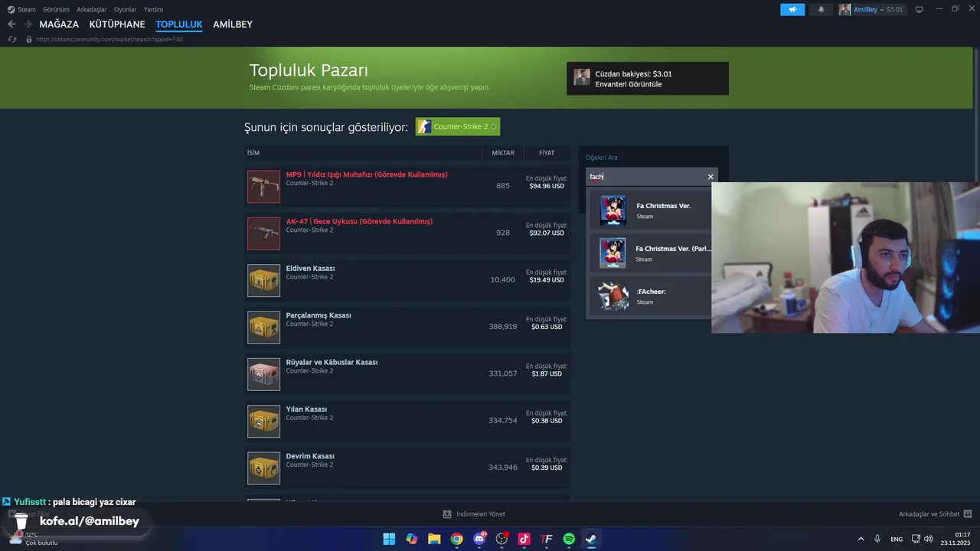980x551 pixels.
Task: Open the Devrim Kasası listing
Action: click(407, 468)
